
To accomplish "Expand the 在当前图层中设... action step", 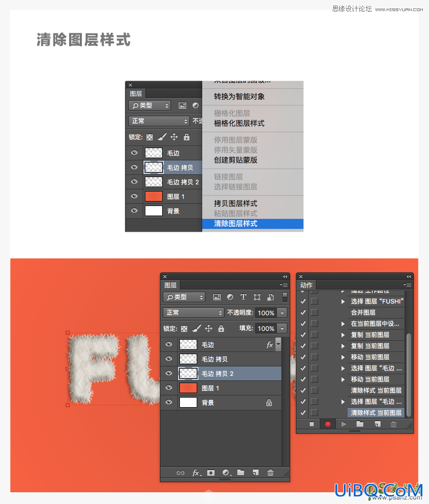I will (343, 324).
